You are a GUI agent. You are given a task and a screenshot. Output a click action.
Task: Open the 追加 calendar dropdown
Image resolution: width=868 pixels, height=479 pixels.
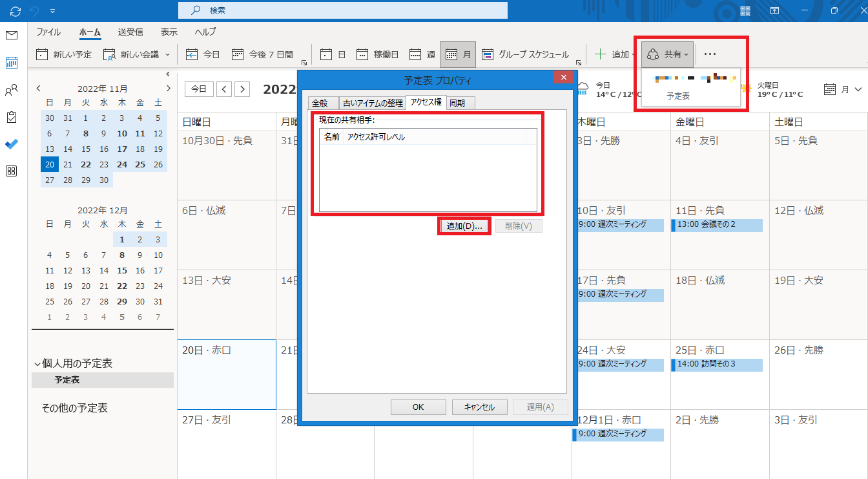pos(615,54)
